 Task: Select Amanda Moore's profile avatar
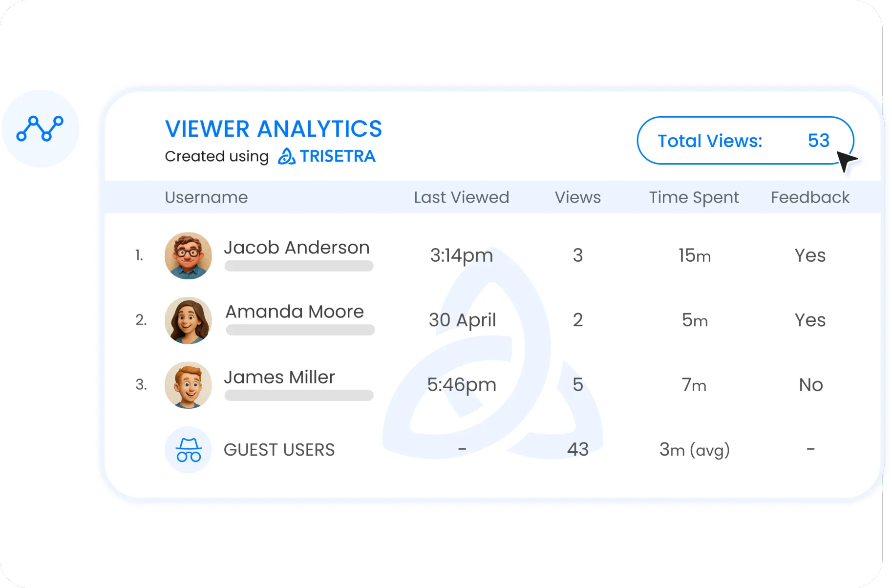[188, 320]
